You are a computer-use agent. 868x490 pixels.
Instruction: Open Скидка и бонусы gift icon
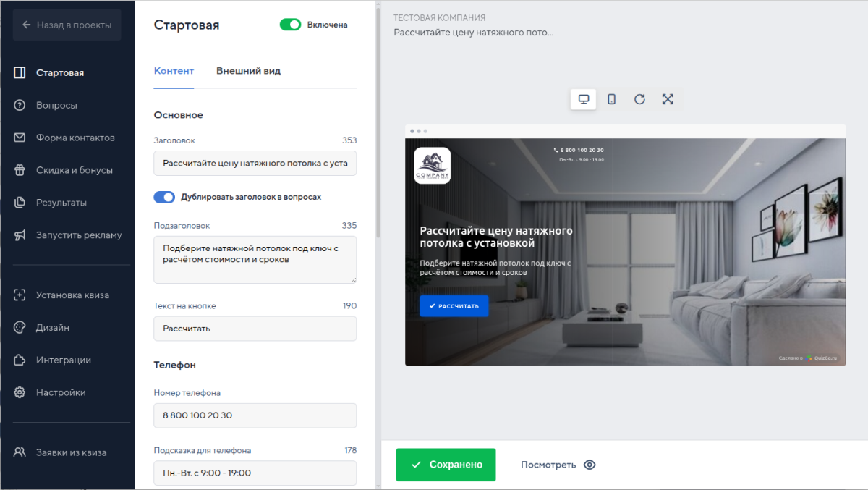pos(20,170)
